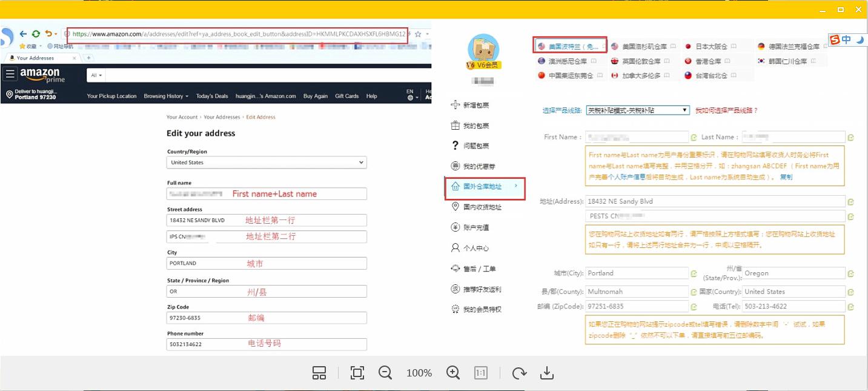The height and width of the screenshot is (391, 868).
Task: Open 推荐好友返利 in sidebar
Action: click(476, 289)
